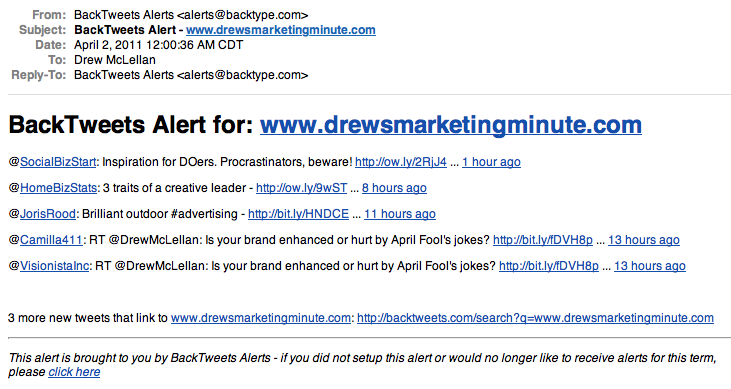Click the '11 hours ago' timestamp link
This screenshot has width=731, height=389.
click(x=400, y=214)
